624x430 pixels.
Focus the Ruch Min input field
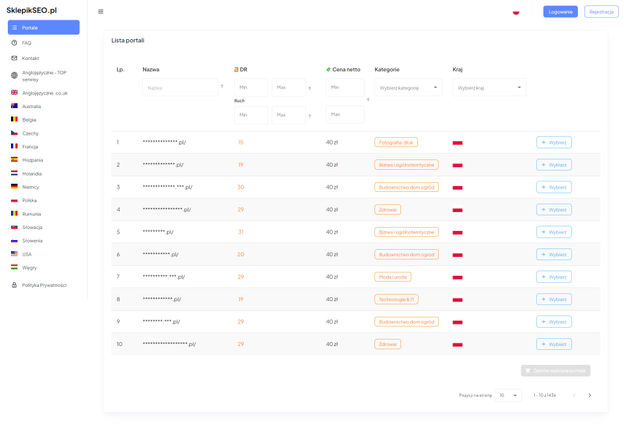tap(251, 115)
